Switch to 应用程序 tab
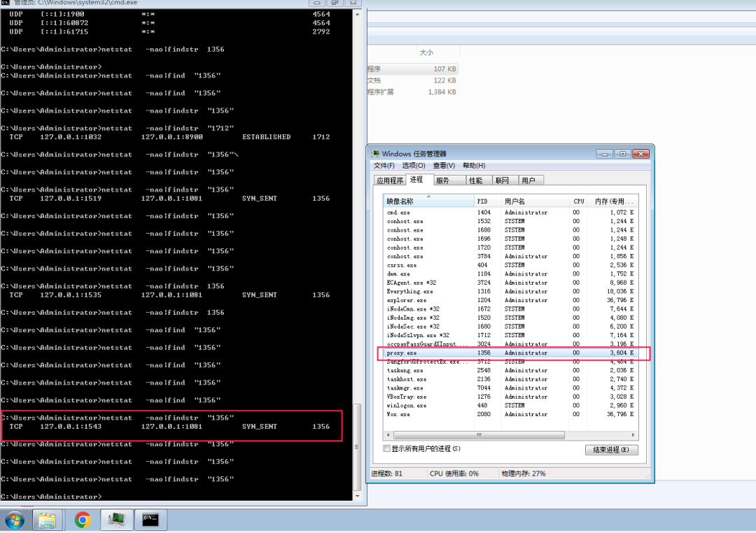 coord(390,180)
